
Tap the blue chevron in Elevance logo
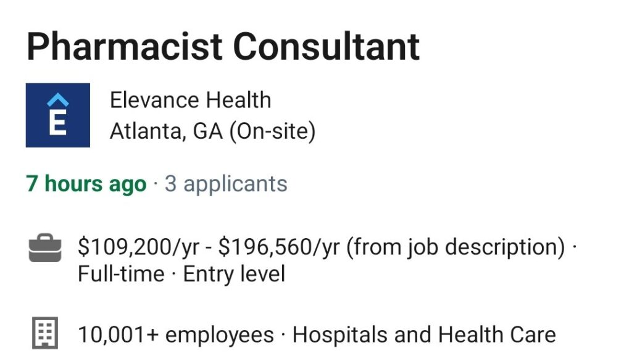[x=57, y=100]
